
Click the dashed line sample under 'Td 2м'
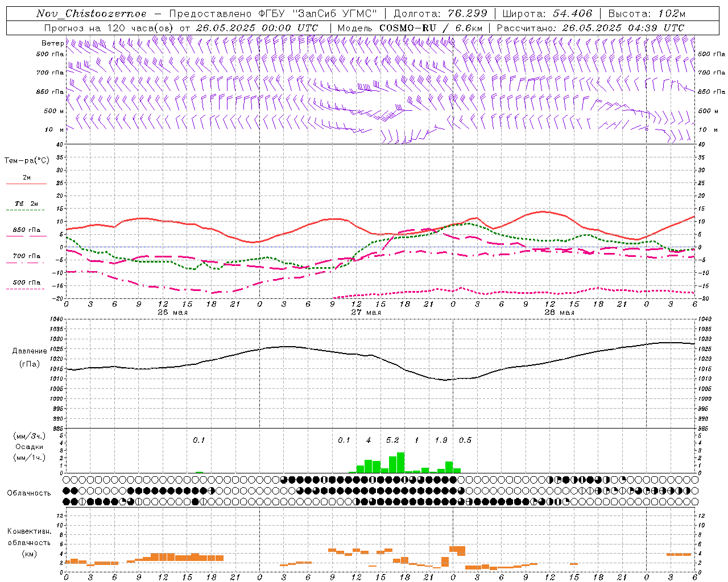(x=26, y=211)
